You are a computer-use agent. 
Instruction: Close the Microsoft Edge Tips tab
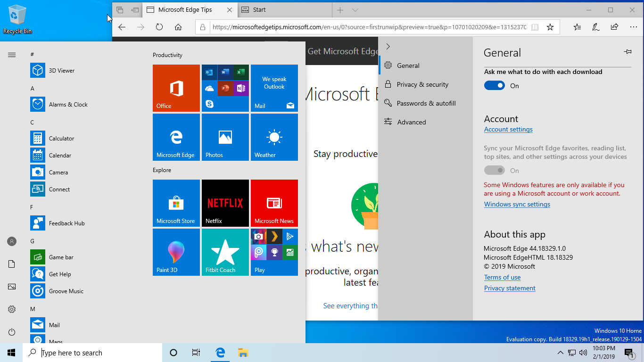[230, 10]
